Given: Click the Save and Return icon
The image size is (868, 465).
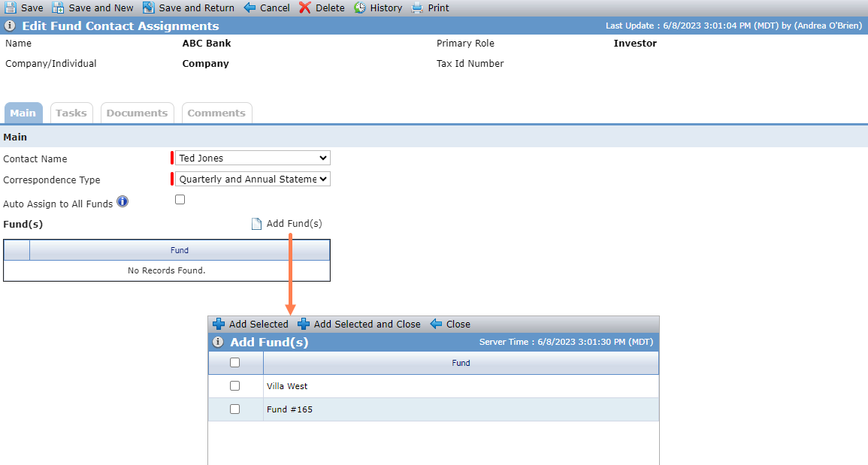Looking at the screenshot, I should (x=148, y=8).
